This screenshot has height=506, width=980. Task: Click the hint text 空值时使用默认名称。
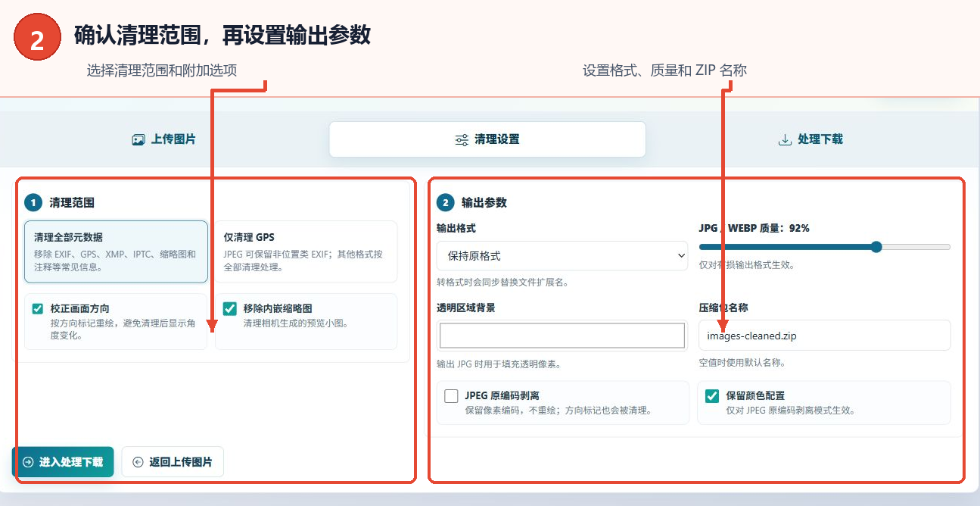[x=742, y=363]
